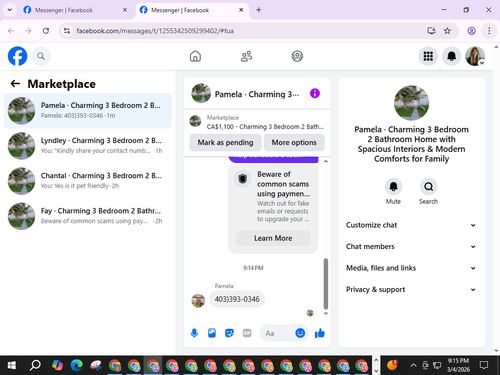Click the voice clip microphone icon
The width and height of the screenshot is (500, 375).
click(194, 333)
